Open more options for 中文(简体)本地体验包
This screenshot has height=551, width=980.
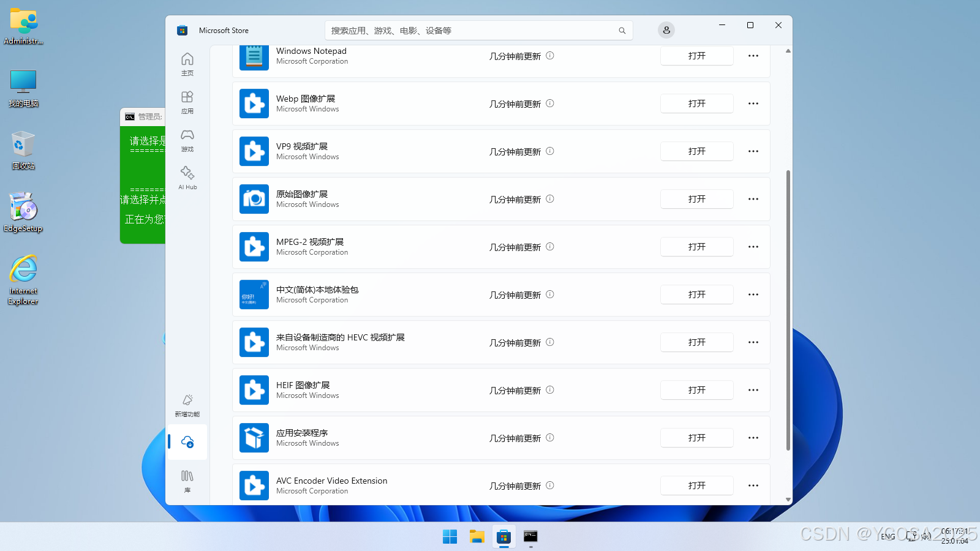tap(753, 294)
